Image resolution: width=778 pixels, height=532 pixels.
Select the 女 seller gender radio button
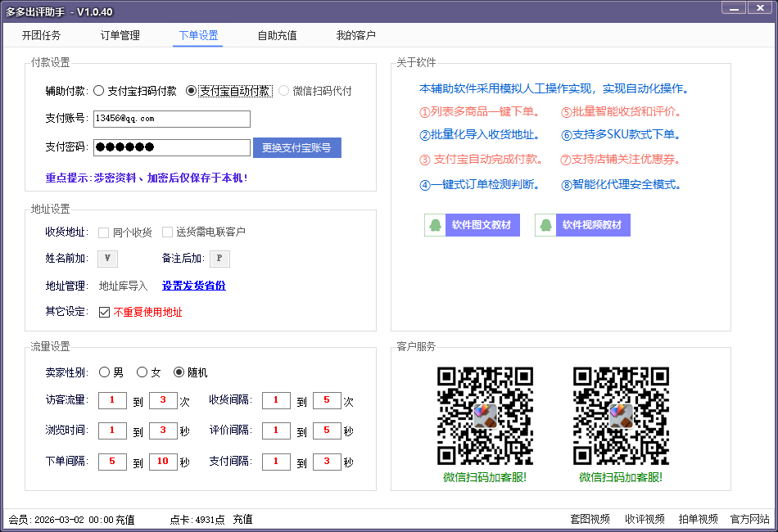click(x=142, y=372)
